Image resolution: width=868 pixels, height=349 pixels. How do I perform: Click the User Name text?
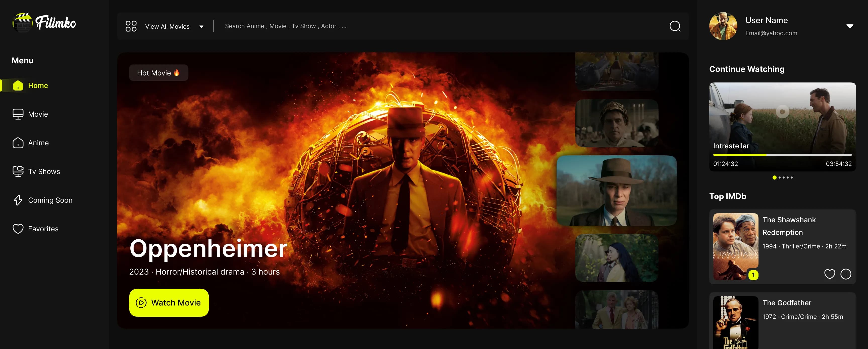click(x=766, y=20)
